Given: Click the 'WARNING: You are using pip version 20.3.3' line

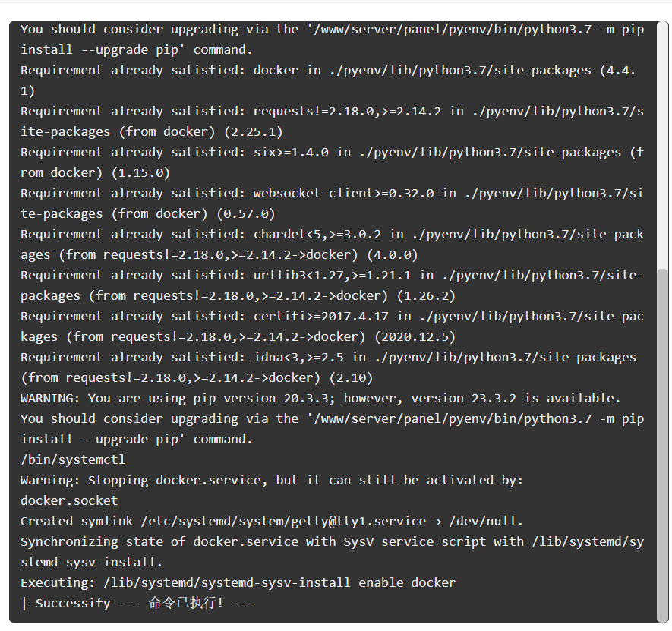Looking at the screenshot, I should pos(320,398).
